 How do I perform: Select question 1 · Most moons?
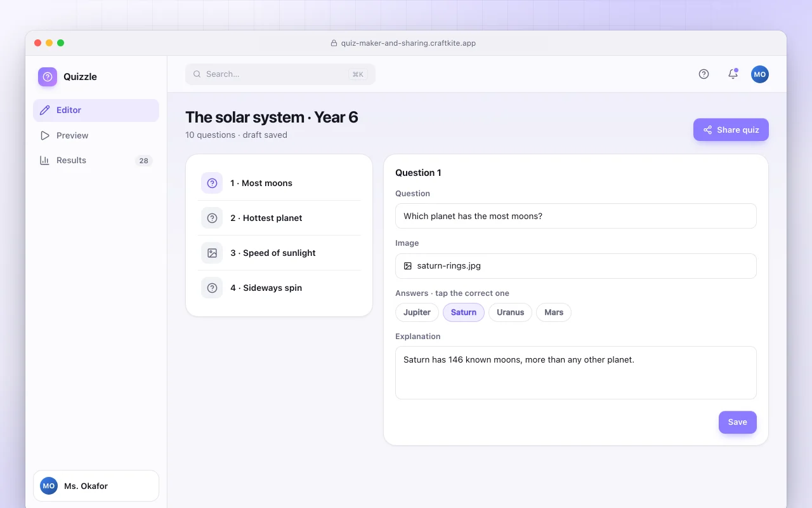pos(279,183)
